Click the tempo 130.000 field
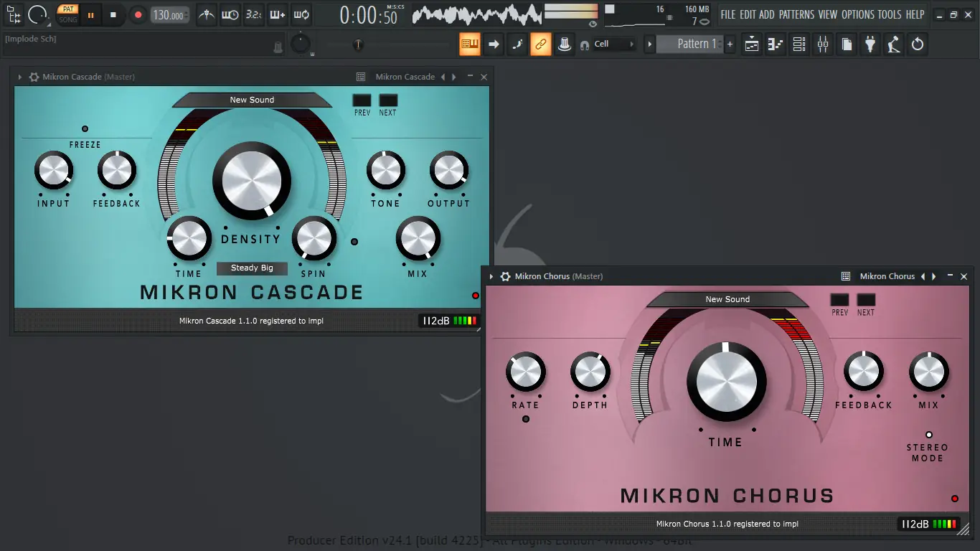 pyautogui.click(x=171, y=15)
